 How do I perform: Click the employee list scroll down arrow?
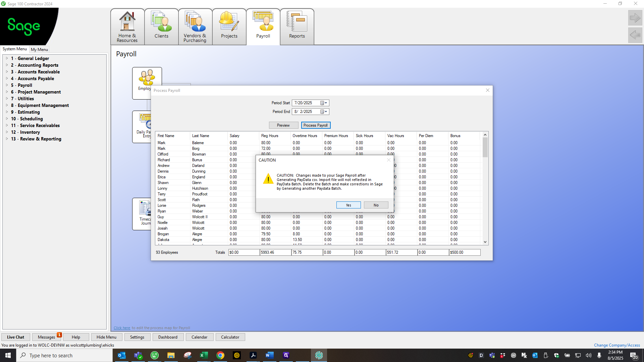click(485, 242)
